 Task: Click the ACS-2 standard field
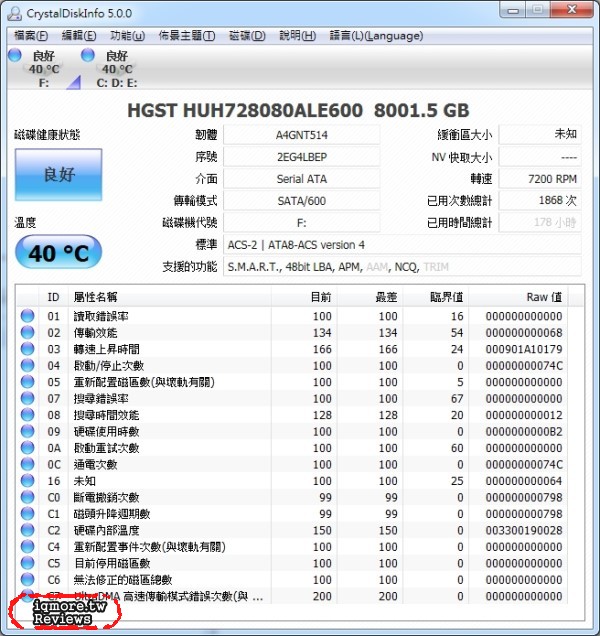pos(402,245)
